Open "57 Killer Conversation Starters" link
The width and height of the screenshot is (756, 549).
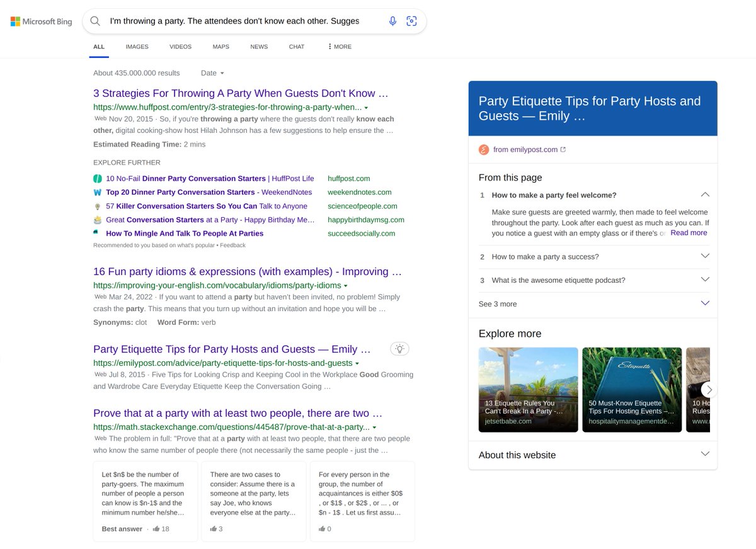click(207, 207)
